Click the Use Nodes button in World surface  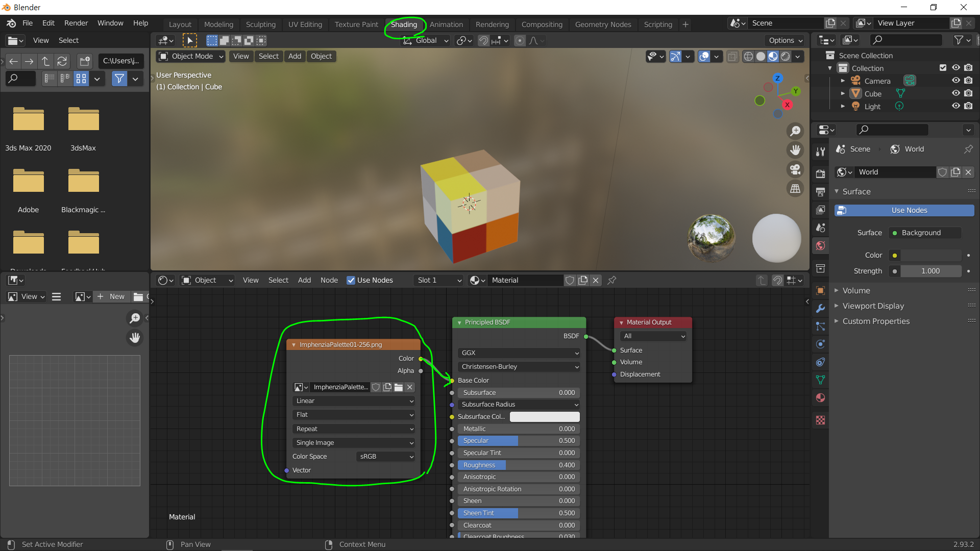coord(904,210)
